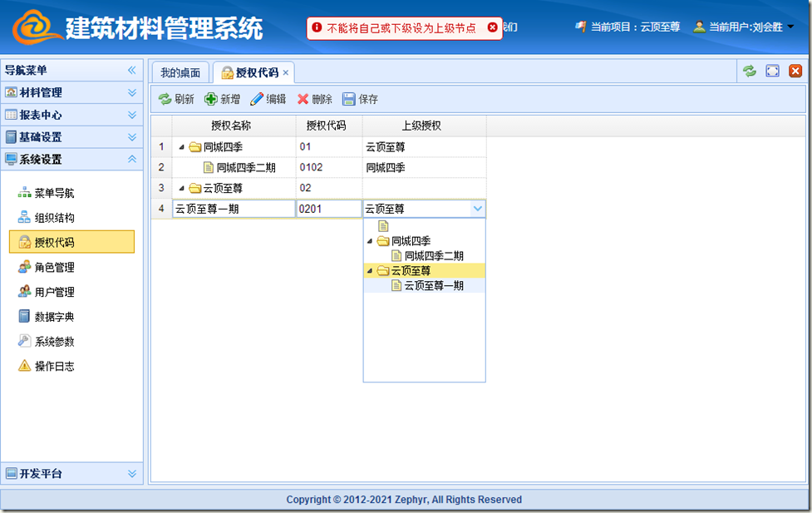The width and height of the screenshot is (812, 513).
Task: Click the 编辑 edit pencil button
Action: tap(268, 99)
